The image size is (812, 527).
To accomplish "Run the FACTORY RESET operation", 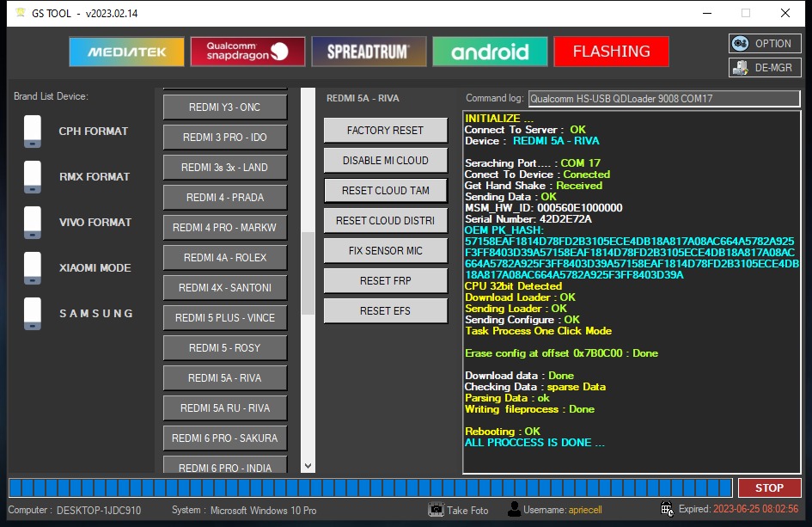I will click(x=385, y=131).
